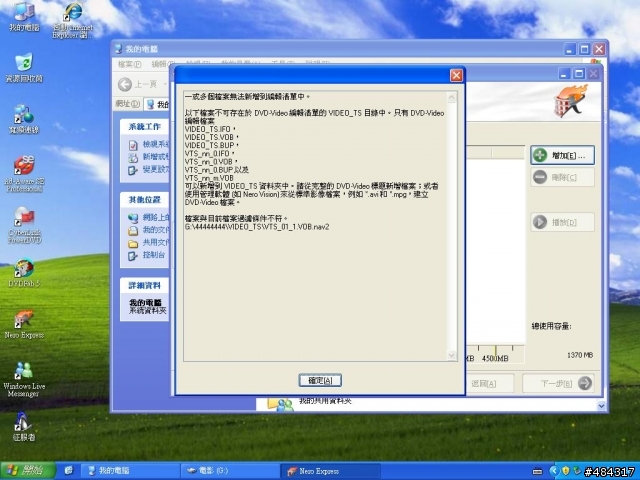Open Windows Live Messenger desktop icon
The width and height of the screenshot is (640, 480).
pos(24,379)
